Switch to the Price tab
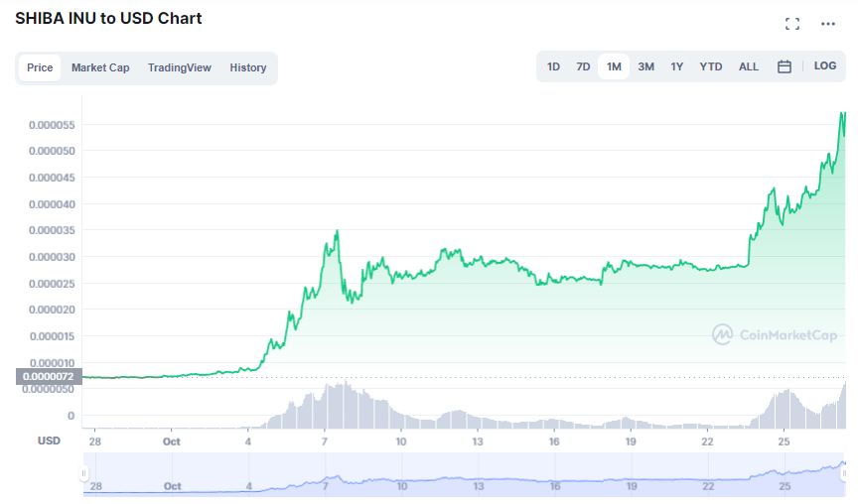858x504 pixels. 40,67
